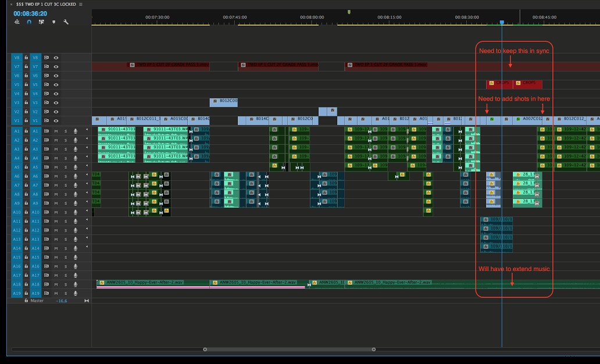Open Timeline Display Settings wrench icon
Image resolution: width=600 pixels, height=364 pixels.
[66, 23]
